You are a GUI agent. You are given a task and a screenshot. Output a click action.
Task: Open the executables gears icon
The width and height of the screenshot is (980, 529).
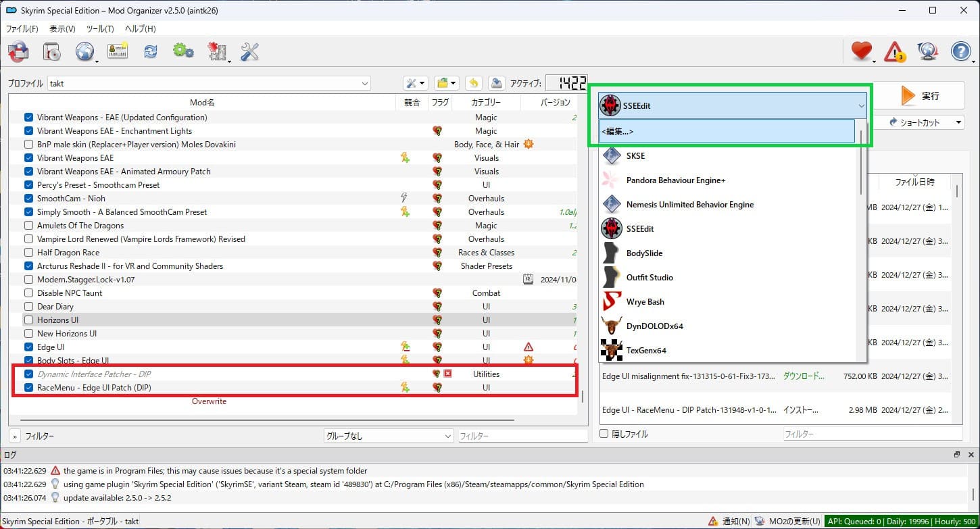pyautogui.click(x=183, y=51)
